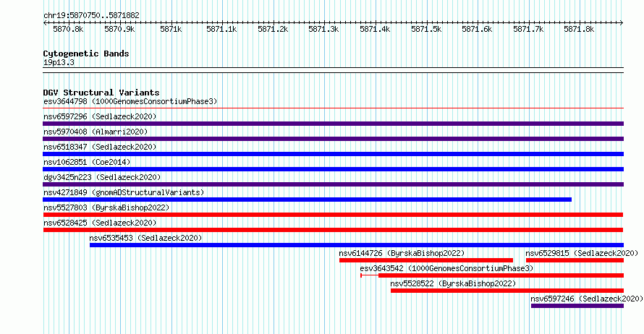Click the 5871k ruler tick label
Viewport: 644px width, 334px height.
pyautogui.click(x=171, y=29)
